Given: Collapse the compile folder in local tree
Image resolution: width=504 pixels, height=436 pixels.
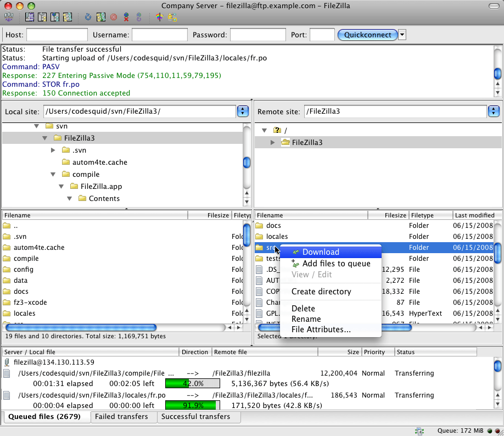Looking at the screenshot, I should pyautogui.click(x=53, y=174).
